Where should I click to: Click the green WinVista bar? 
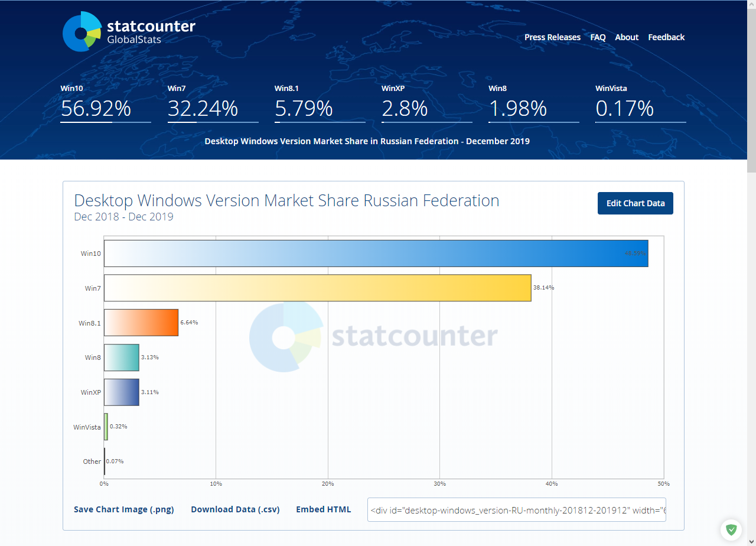pyautogui.click(x=106, y=427)
